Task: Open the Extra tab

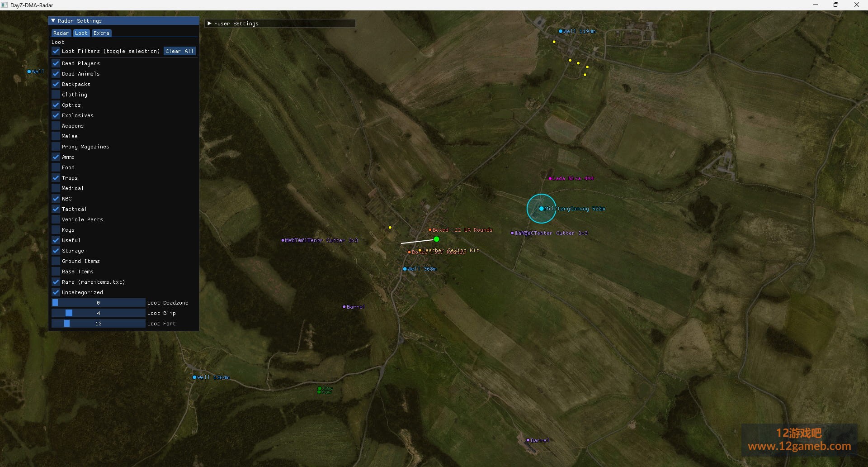Action: (x=101, y=33)
